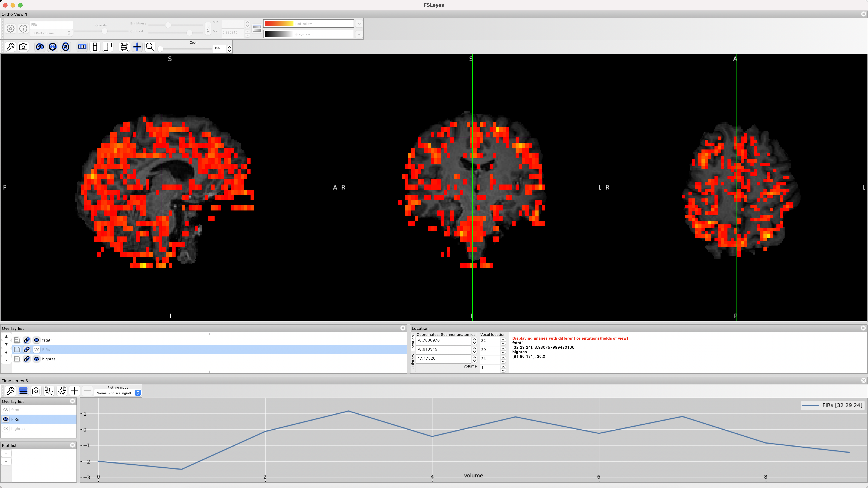Open overlay type 3D/4D volume dropdown

click(x=51, y=33)
